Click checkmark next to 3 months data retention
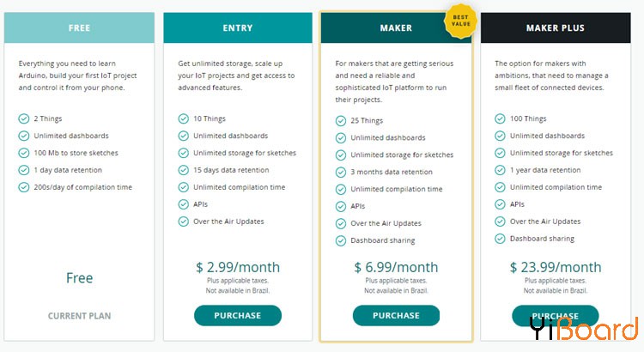The width and height of the screenshot is (644, 352). 341,172
